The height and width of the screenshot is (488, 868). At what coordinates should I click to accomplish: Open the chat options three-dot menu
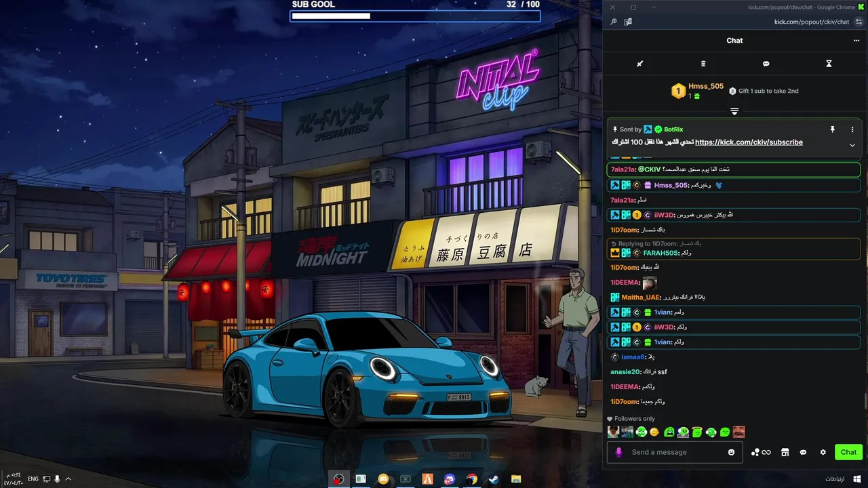click(x=856, y=41)
